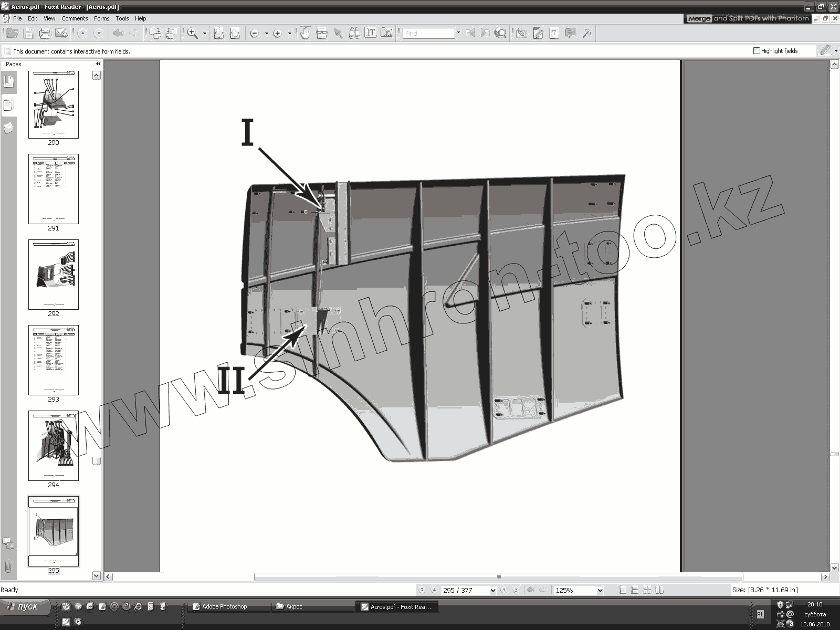This screenshot has width=840, height=630.
Task: Enable the Highlight fields checkbox
Action: (x=757, y=51)
